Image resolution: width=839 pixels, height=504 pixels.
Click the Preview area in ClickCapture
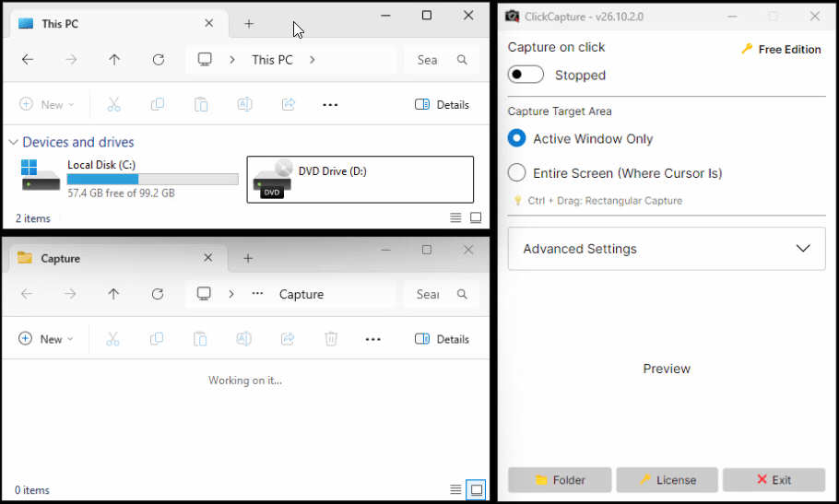coord(667,369)
